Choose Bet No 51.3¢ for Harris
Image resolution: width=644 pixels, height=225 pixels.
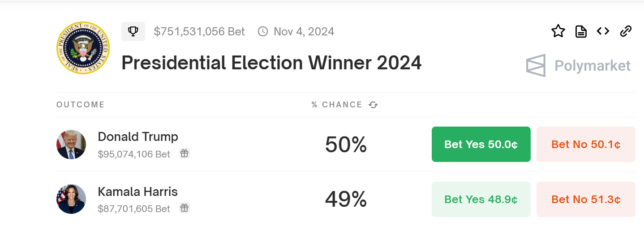586,199
